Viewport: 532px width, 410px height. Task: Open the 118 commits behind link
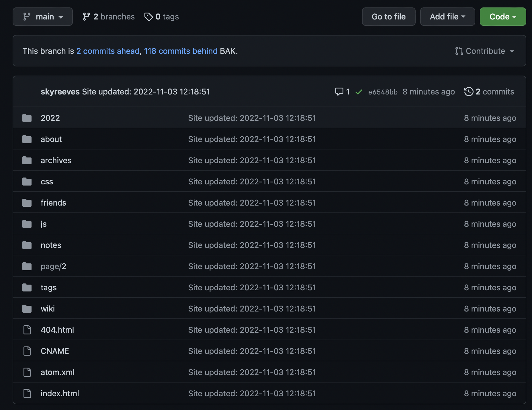coord(181,51)
